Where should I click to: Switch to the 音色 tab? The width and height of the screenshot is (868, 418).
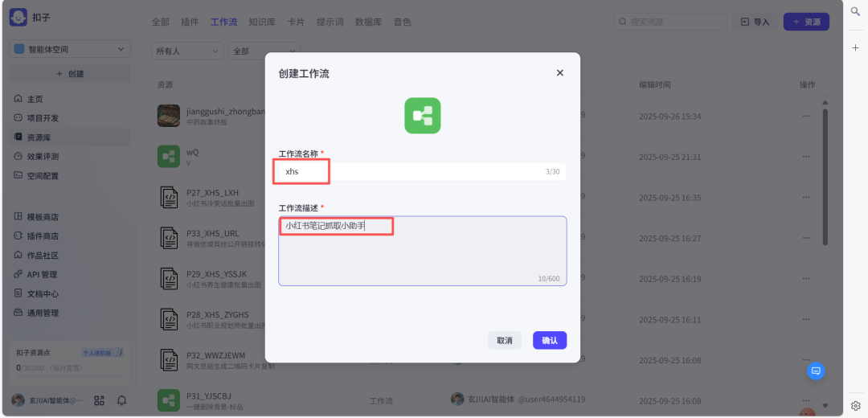403,23
